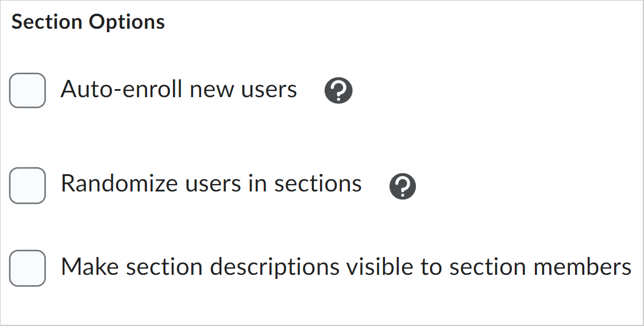Toggle section description visibility for members

click(x=28, y=268)
